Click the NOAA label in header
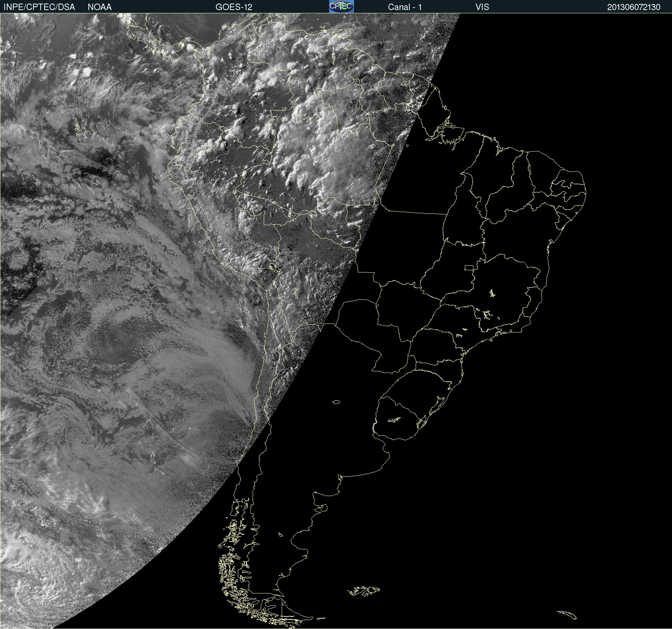The width and height of the screenshot is (672, 629). [x=100, y=7]
